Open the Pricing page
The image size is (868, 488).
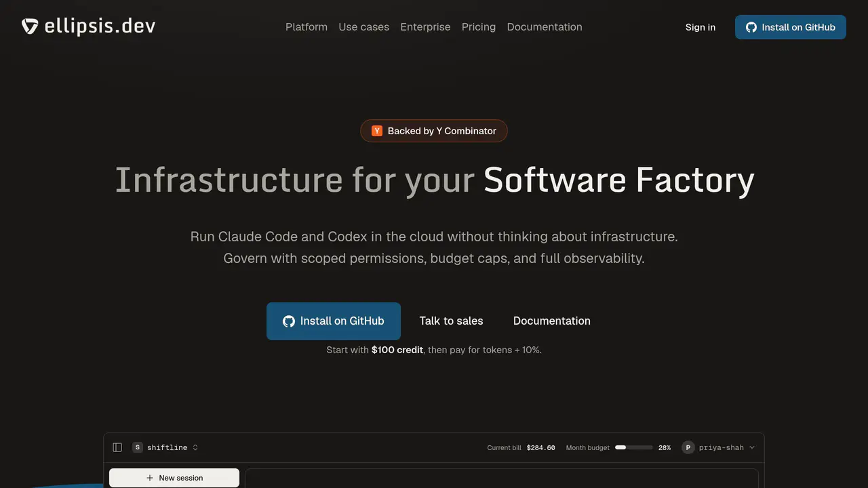point(479,27)
